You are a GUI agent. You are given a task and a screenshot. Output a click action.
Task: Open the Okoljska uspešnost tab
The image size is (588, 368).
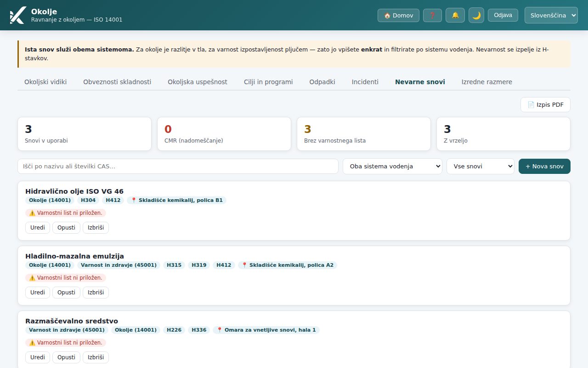(198, 82)
